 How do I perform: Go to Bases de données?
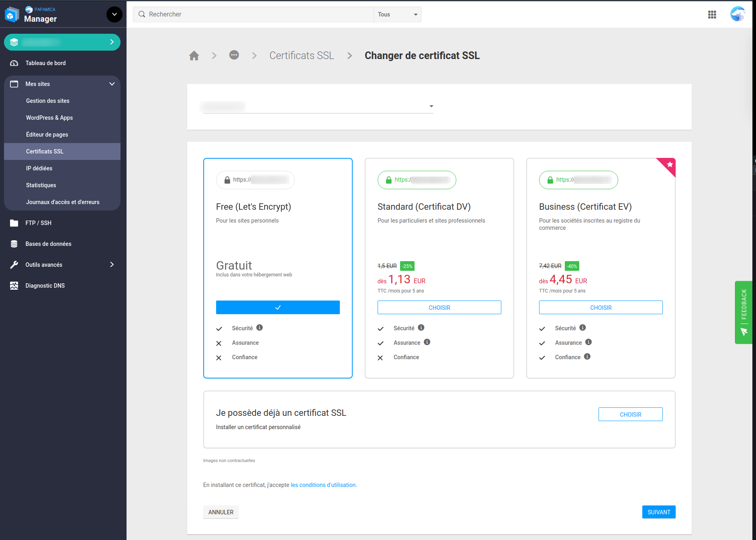coord(49,244)
